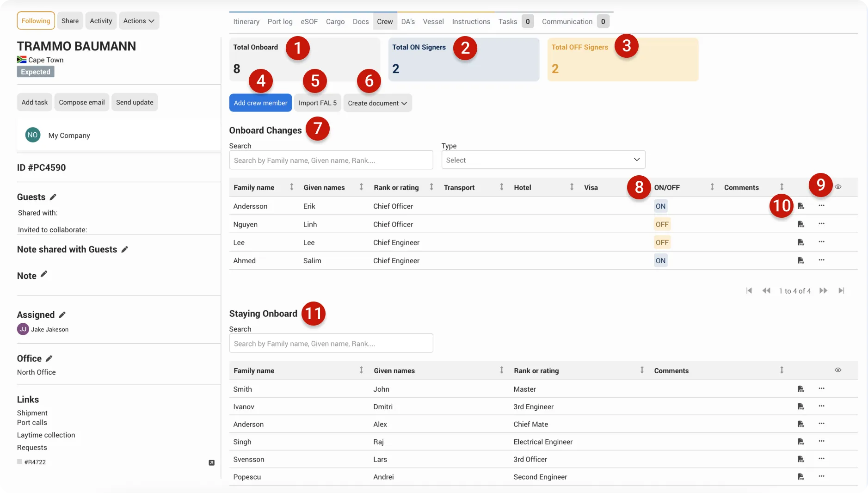Click the pencil icon beside Note
Image resolution: width=868 pixels, height=493 pixels.
point(44,274)
